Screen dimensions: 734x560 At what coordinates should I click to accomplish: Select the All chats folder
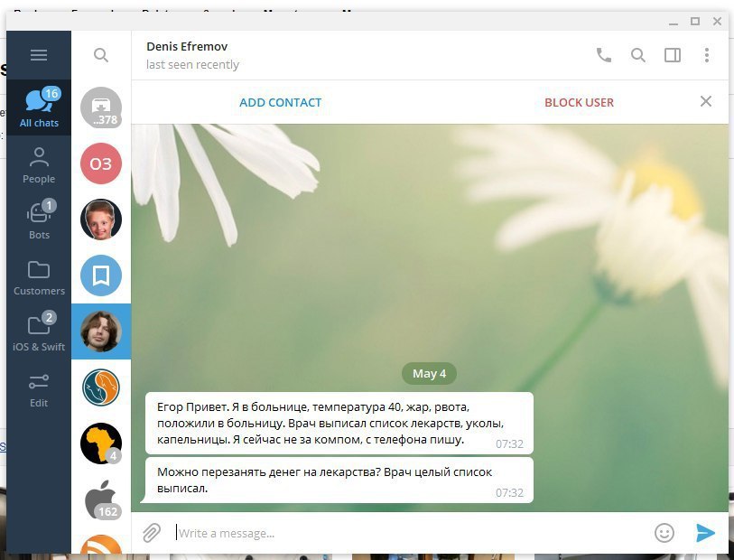[39, 107]
